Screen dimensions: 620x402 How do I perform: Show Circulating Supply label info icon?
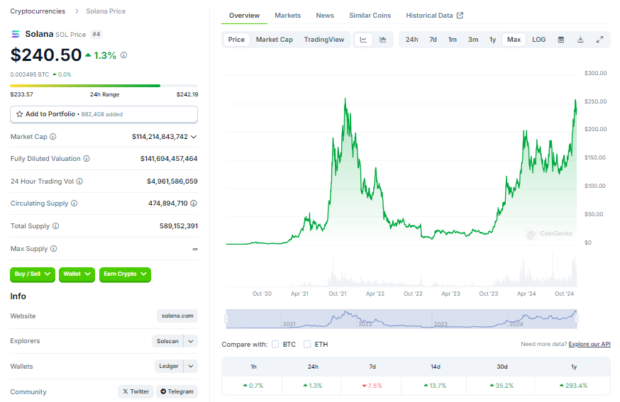74,204
